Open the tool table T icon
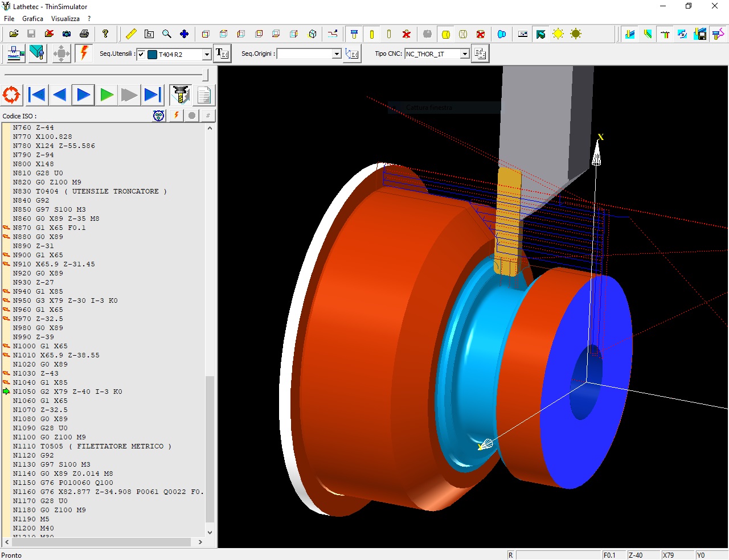 [222, 53]
